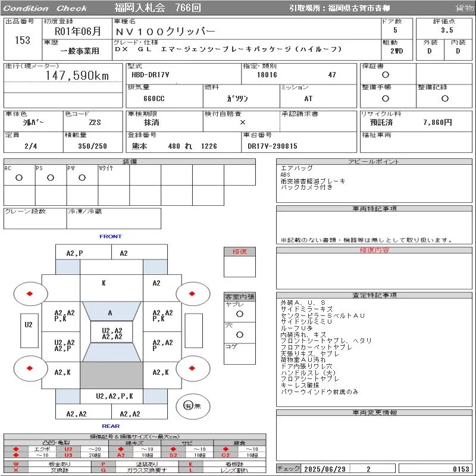This screenshot has width=476, height=476.
Task: Click the roof damage label U2,A2 A2,A2
Action: click(x=112, y=333)
